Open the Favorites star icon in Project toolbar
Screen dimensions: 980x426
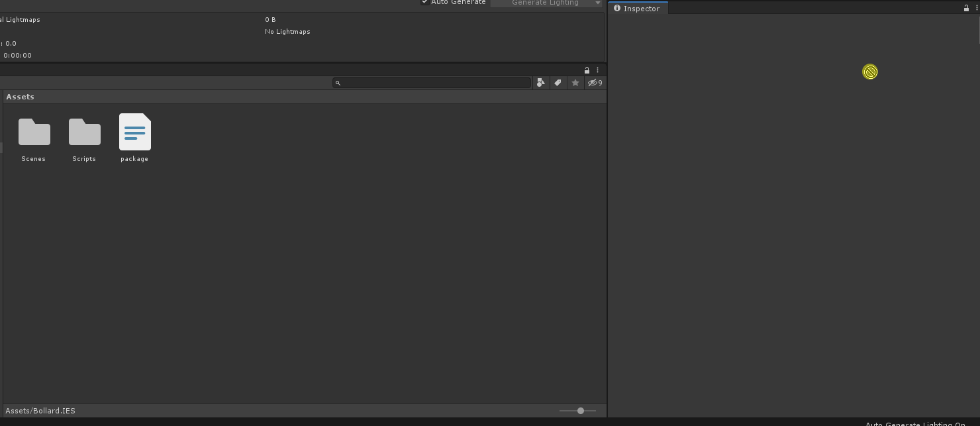pyautogui.click(x=575, y=83)
